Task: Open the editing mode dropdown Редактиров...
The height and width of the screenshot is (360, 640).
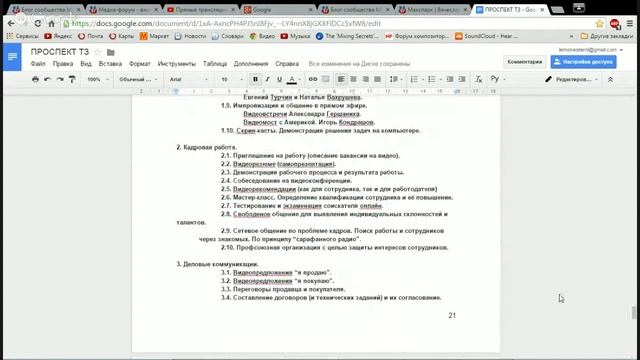Action: click(571, 79)
